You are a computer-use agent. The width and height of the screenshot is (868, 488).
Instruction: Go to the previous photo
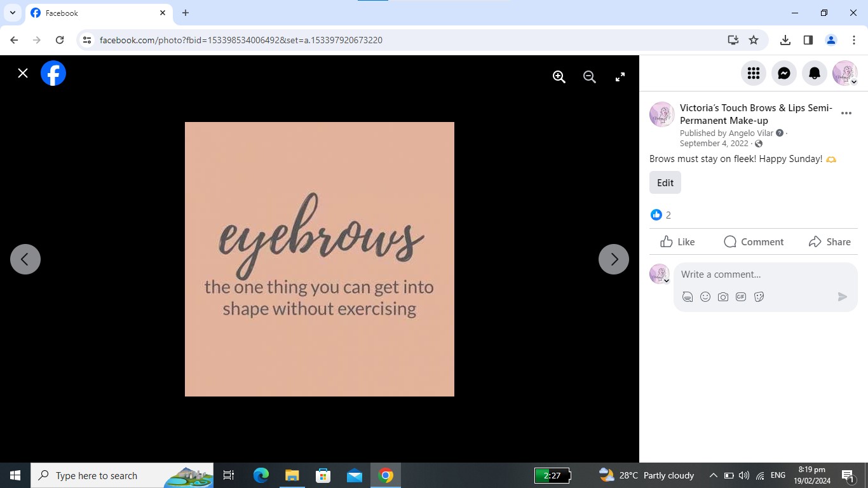[x=25, y=259]
